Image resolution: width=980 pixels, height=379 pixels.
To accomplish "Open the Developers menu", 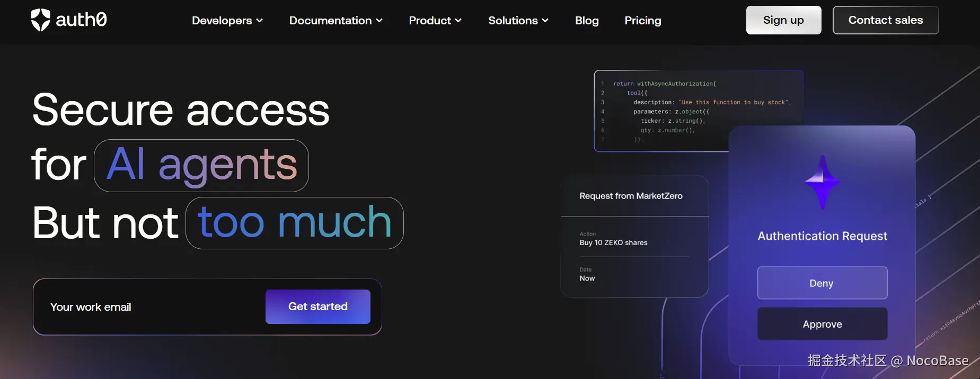I will click(227, 21).
